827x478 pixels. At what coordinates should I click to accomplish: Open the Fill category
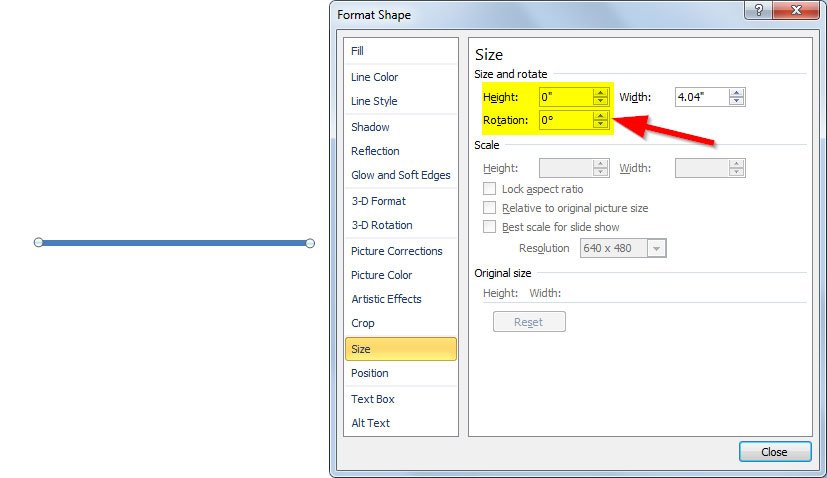pos(358,51)
